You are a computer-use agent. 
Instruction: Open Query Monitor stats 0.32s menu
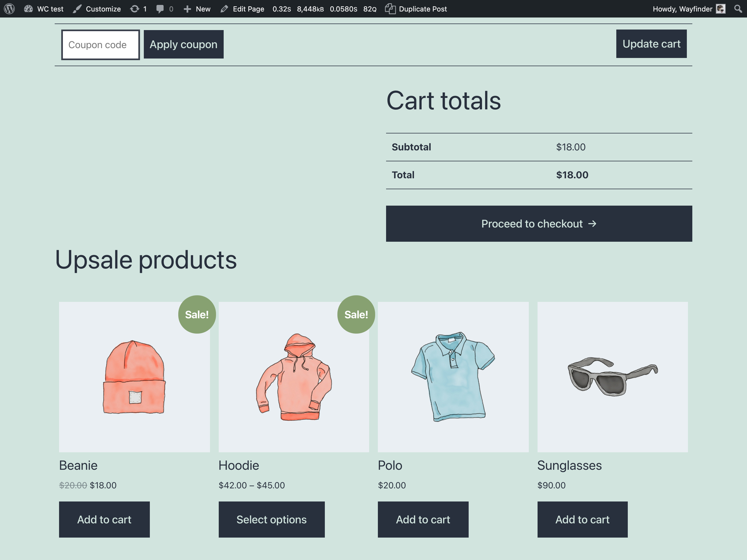point(324,9)
